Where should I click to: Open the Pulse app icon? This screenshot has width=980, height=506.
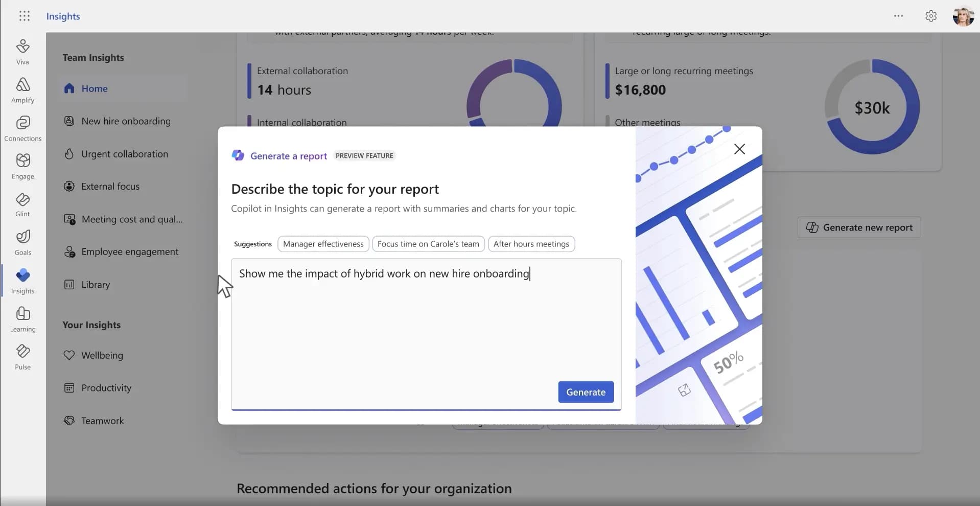pos(22,357)
